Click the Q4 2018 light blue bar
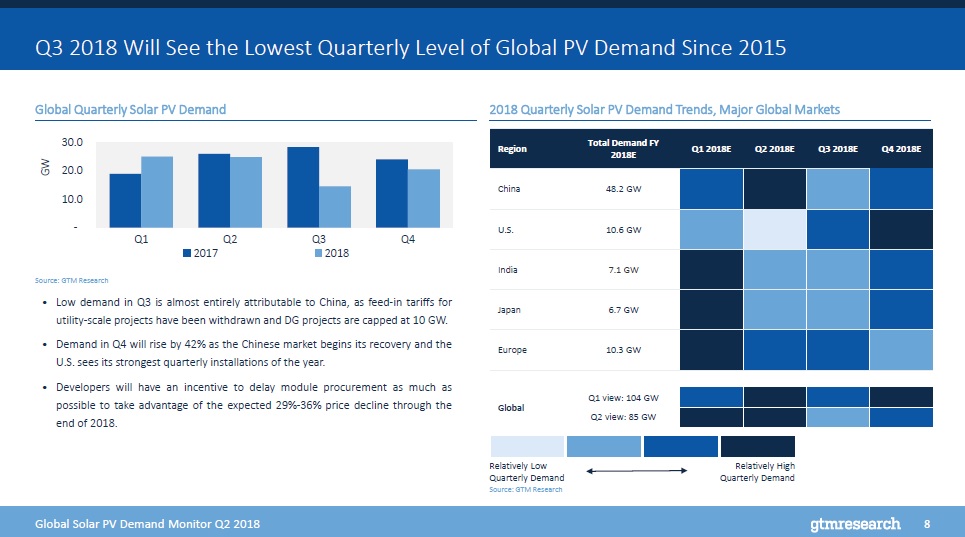Screen dimensions: 965x537 (x=424, y=198)
